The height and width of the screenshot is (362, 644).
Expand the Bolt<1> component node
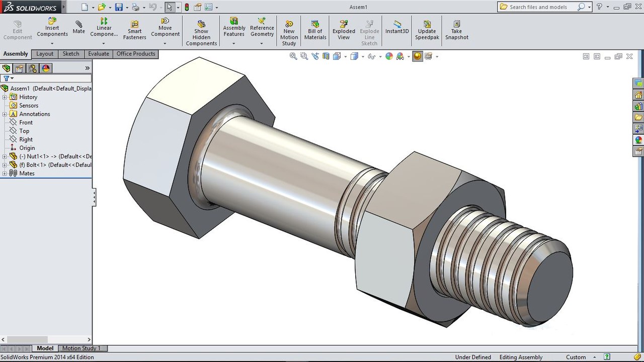click(5, 165)
